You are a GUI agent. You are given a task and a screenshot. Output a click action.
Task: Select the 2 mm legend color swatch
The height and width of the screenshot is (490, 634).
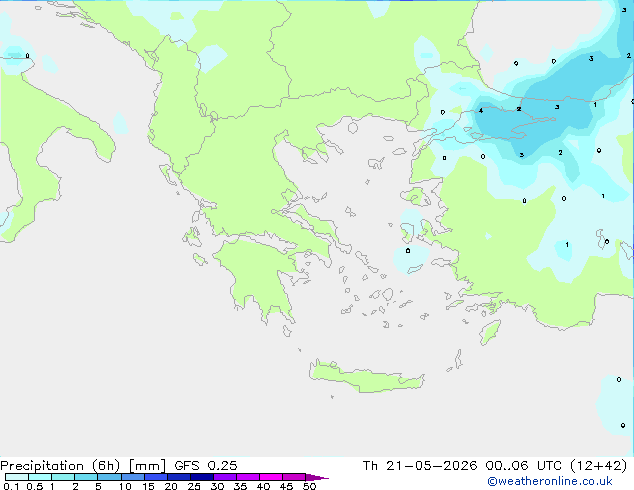click(x=86, y=477)
